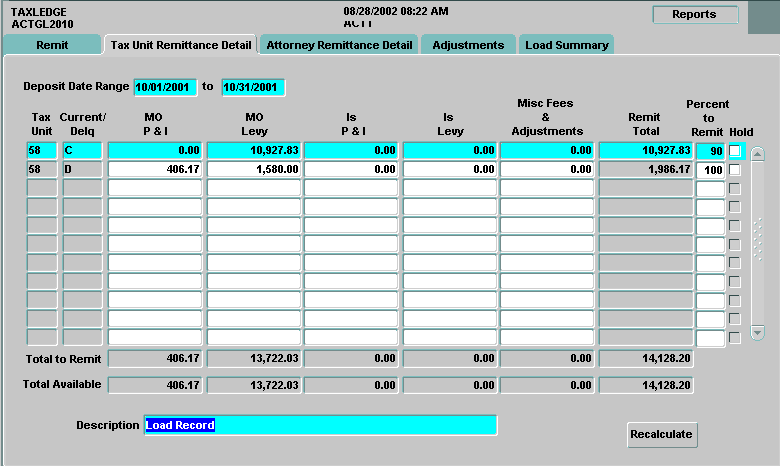Tick the Hold checkbox in the last row
Screen dimensions: 780x466
[735, 337]
